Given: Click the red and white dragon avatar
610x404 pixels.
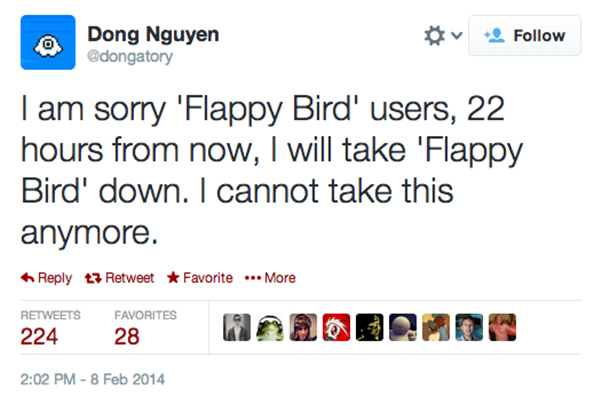Looking at the screenshot, I should tap(338, 328).
